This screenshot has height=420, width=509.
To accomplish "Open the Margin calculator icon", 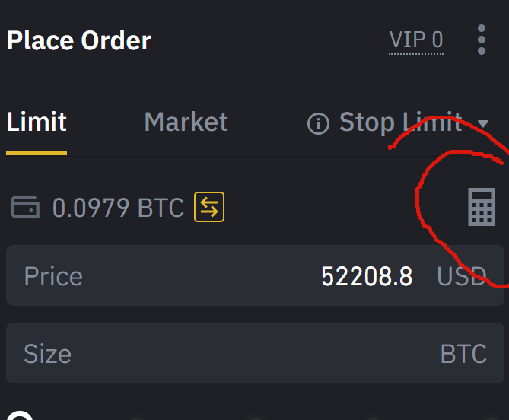I will click(x=482, y=207).
